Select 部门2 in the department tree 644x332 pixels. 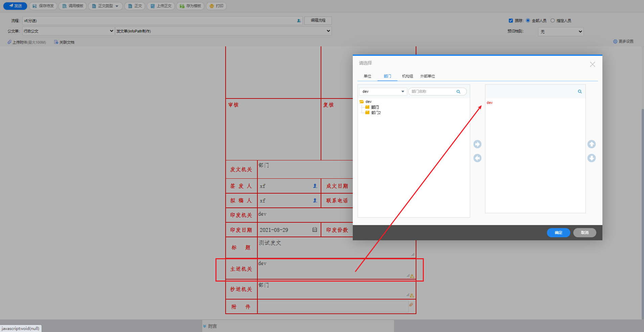point(376,113)
